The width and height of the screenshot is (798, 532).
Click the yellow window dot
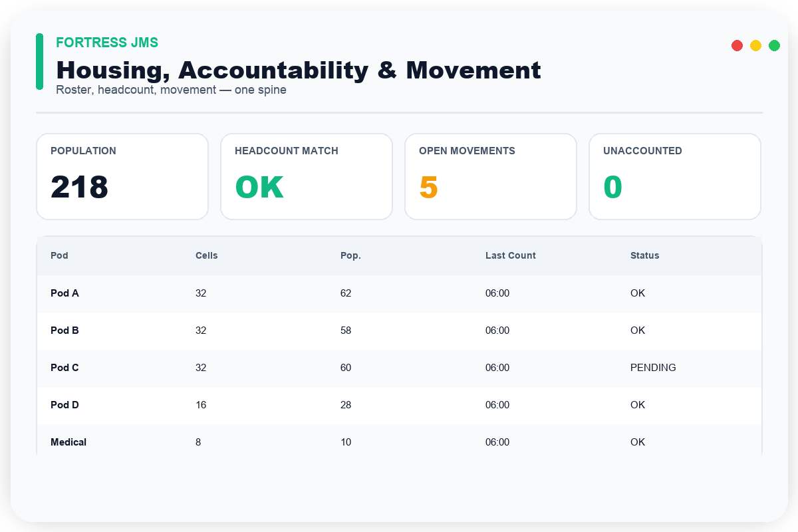tap(755, 45)
